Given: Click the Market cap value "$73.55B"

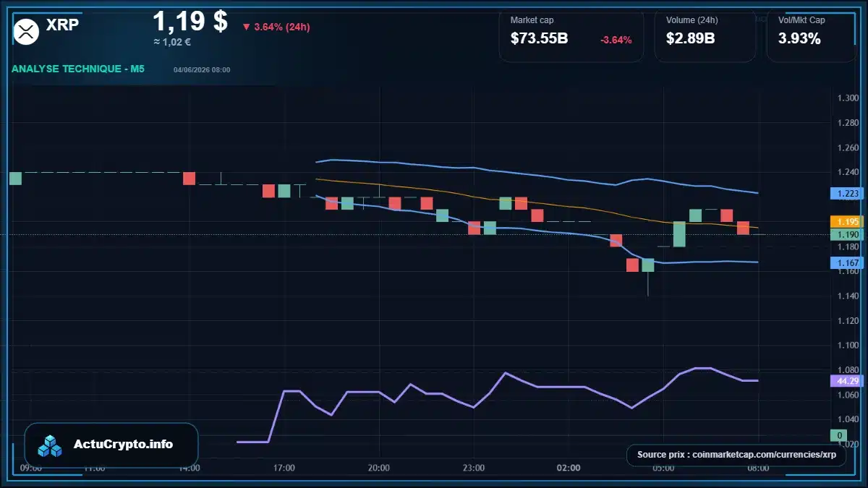Looking at the screenshot, I should pyautogui.click(x=539, y=39).
